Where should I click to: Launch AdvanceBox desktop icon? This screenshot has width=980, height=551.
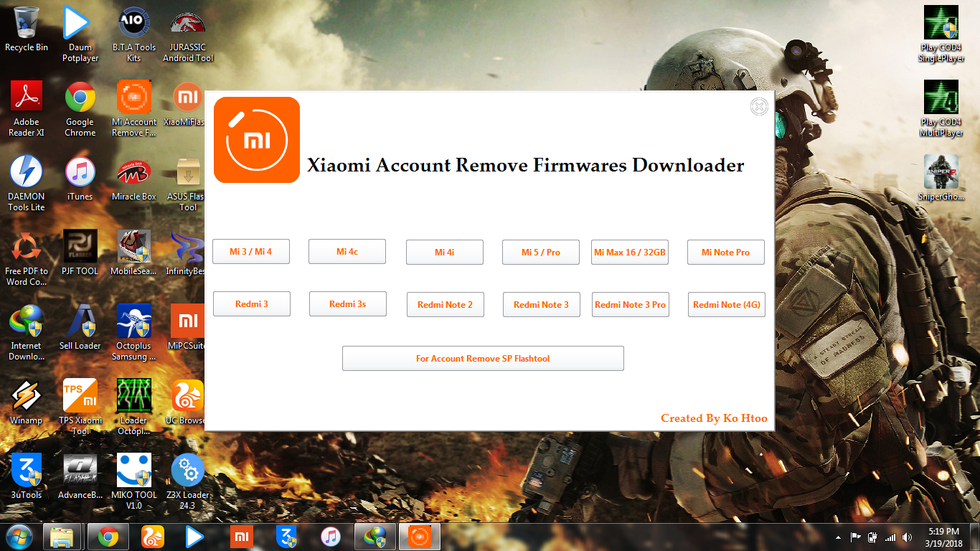coord(80,476)
